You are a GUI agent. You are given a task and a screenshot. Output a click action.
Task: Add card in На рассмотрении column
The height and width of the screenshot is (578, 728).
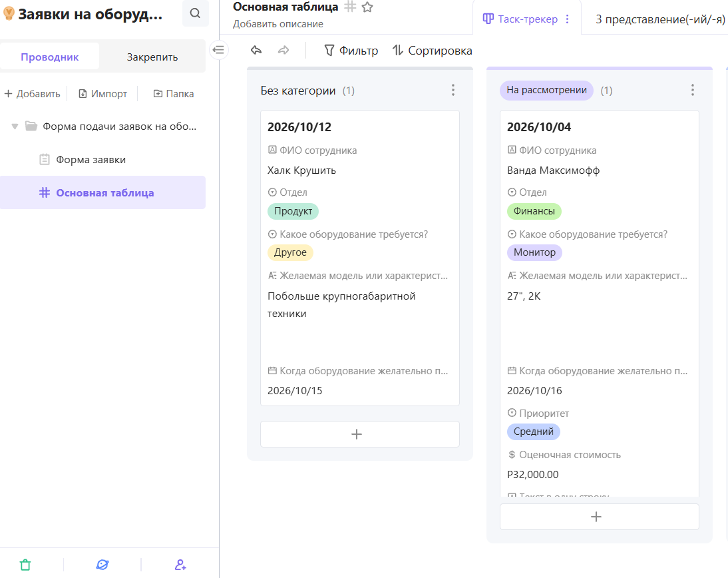point(600,516)
